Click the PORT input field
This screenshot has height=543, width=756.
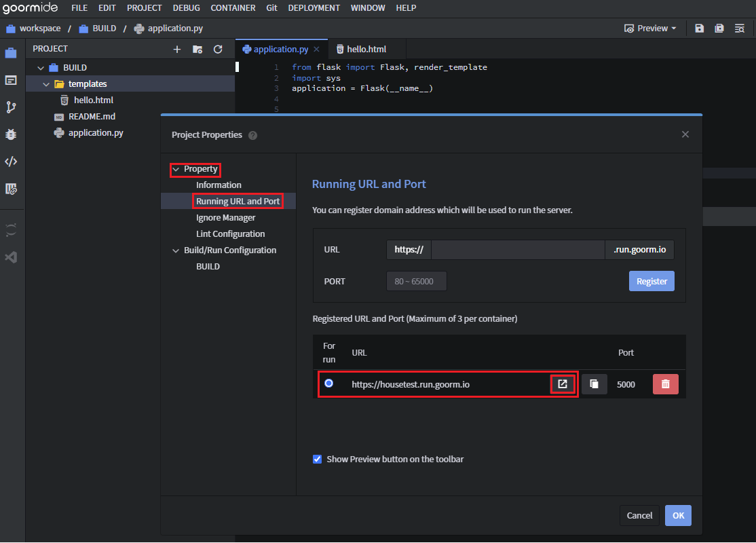click(x=416, y=281)
